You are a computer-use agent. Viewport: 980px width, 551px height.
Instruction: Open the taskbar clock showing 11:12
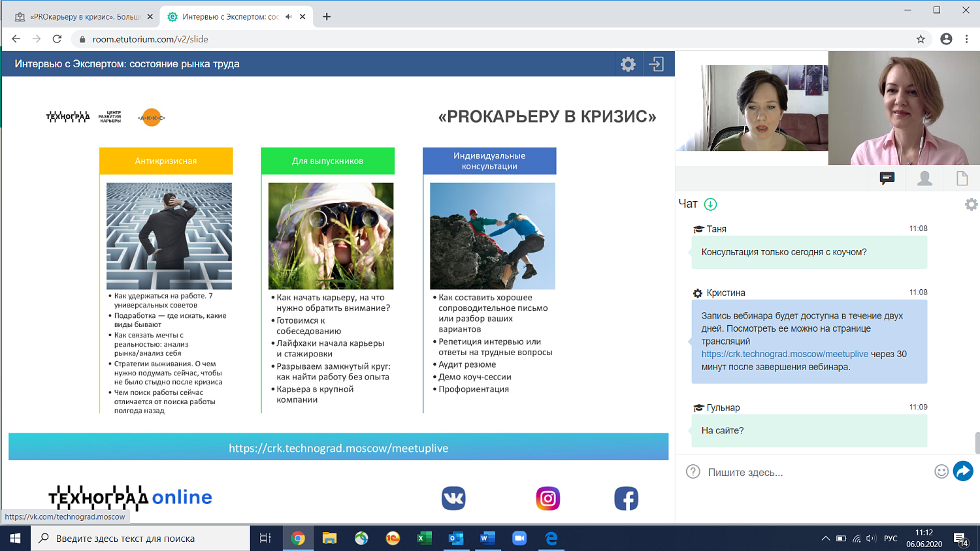tap(924, 538)
